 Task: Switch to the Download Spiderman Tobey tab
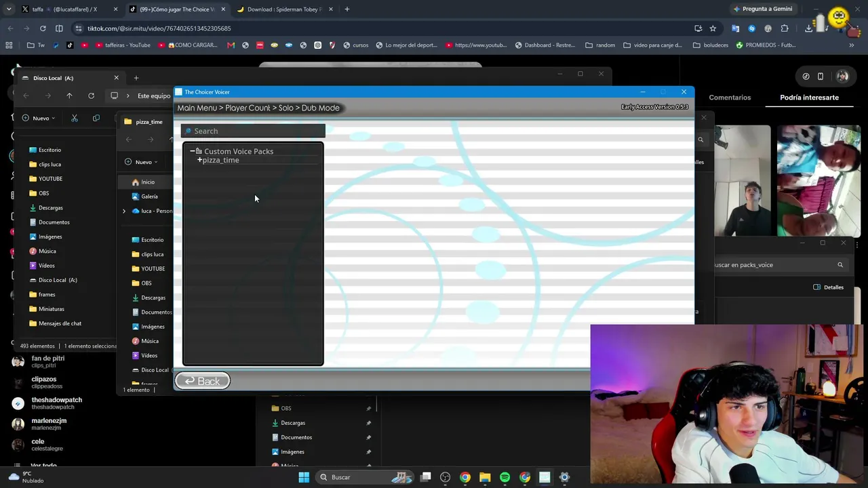pyautogui.click(x=284, y=9)
